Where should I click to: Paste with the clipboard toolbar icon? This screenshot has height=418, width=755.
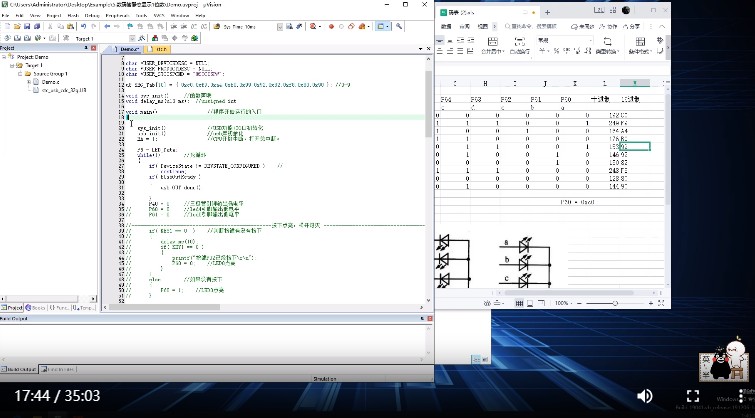pyautogui.click(x=70, y=26)
